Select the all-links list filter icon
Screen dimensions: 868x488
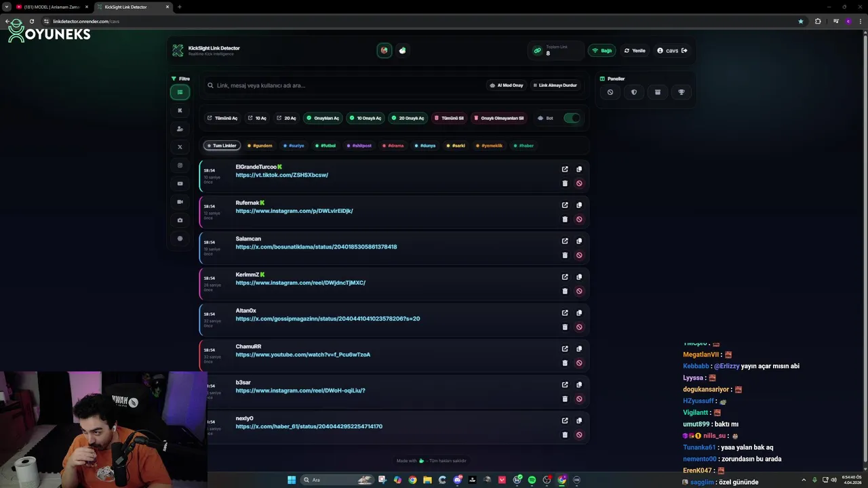click(x=180, y=92)
